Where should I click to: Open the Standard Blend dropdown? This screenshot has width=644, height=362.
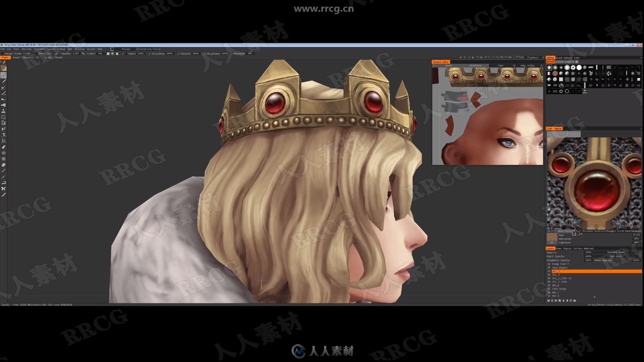(618, 252)
